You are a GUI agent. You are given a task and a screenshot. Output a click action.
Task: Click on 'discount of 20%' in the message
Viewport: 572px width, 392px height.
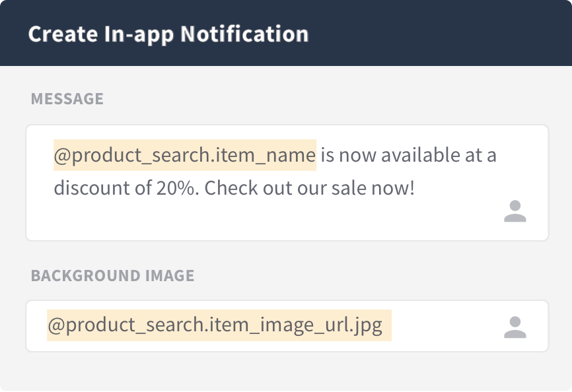tap(124, 188)
